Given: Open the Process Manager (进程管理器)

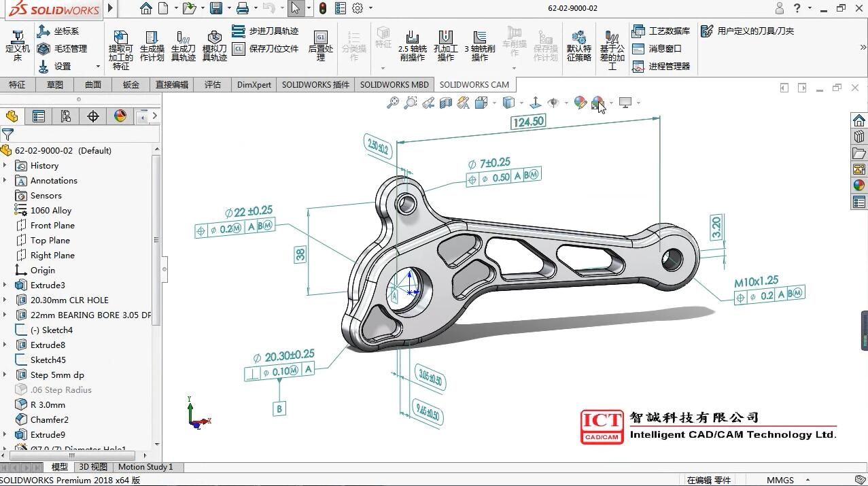Looking at the screenshot, I should (x=661, y=67).
